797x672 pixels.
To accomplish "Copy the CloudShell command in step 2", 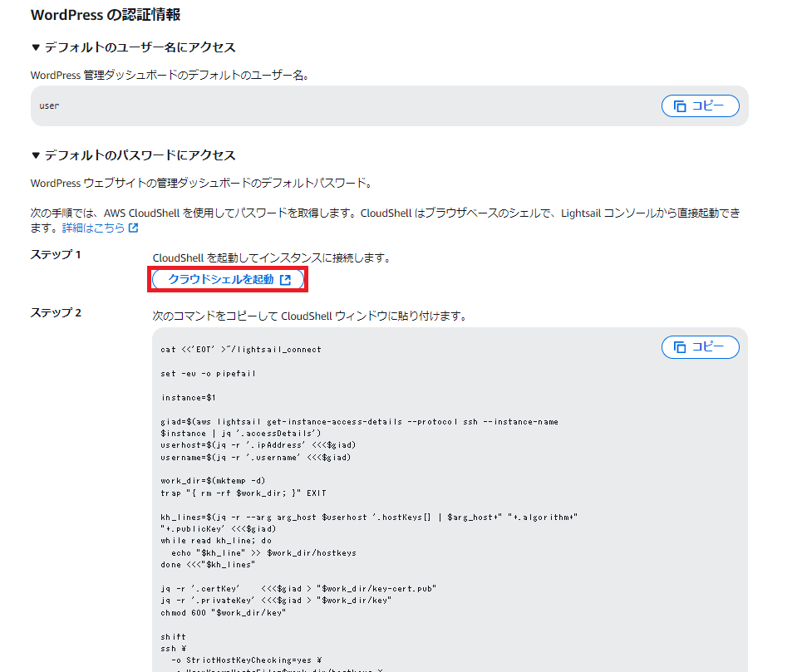I will coord(700,347).
